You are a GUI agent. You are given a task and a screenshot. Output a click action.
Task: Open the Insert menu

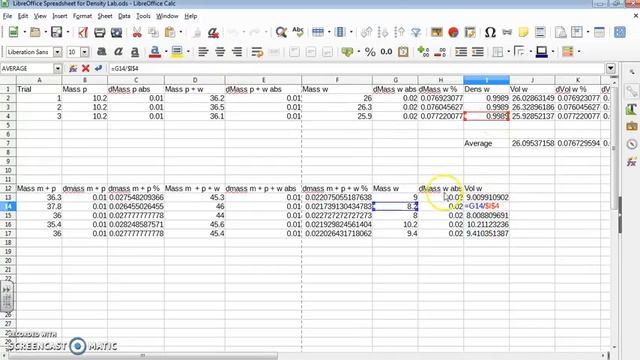pos(60,16)
